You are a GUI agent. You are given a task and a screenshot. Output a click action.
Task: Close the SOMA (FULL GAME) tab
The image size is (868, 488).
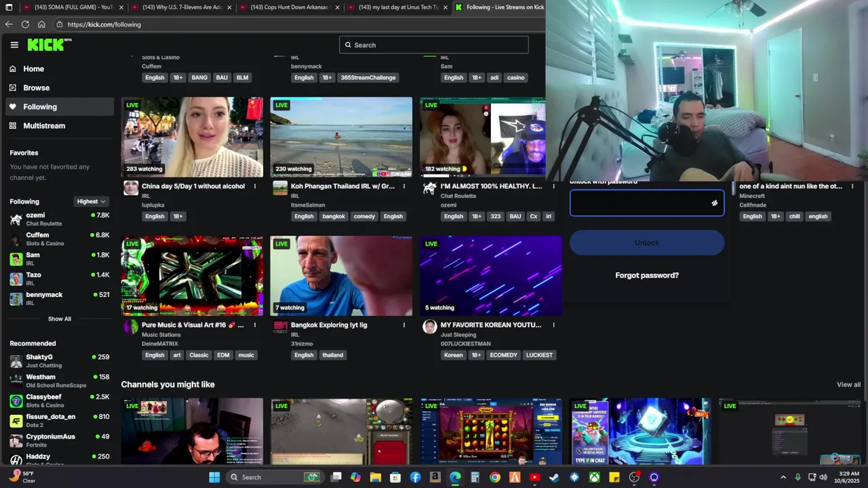click(121, 7)
